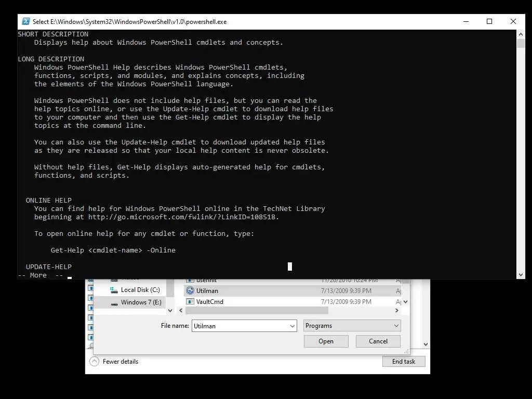Close the PowerShell window
Screen dimensions: 532x399
(x=513, y=21)
